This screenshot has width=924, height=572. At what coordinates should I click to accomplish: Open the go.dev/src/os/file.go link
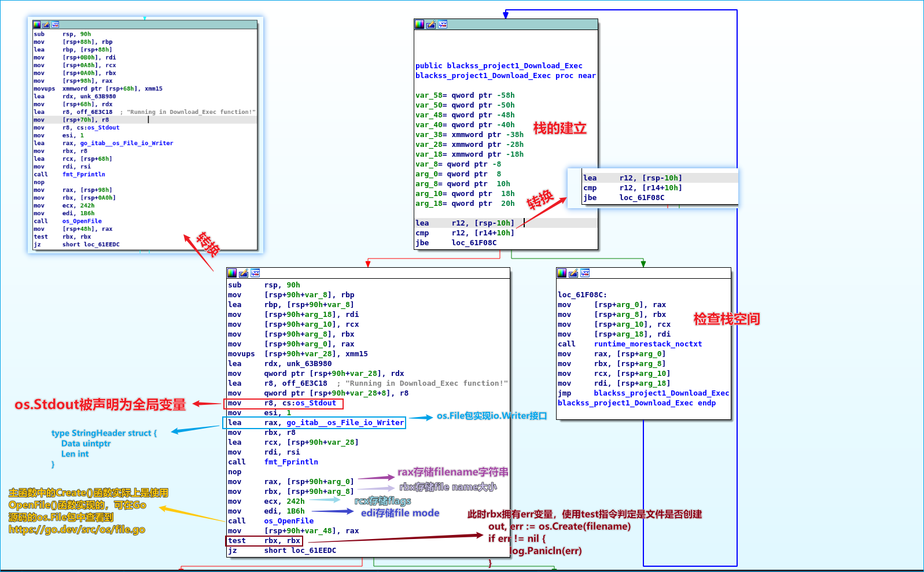click(x=76, y=529)
